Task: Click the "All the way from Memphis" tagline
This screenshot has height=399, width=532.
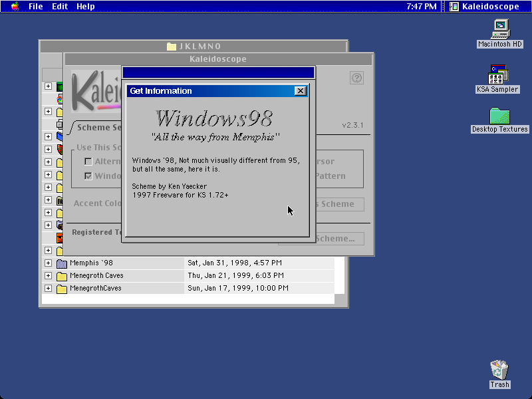Action: click(x=215, y=137)
